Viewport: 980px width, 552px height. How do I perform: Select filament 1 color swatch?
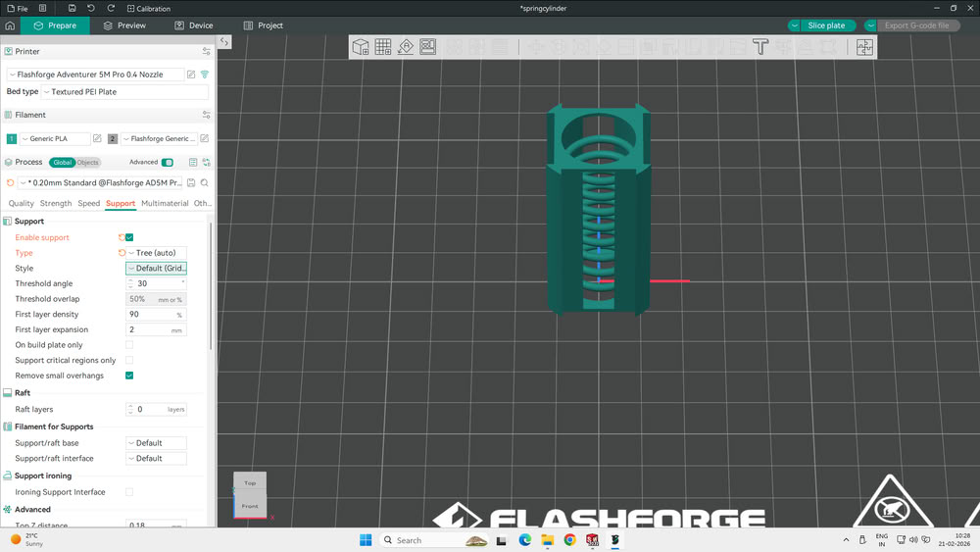(11, 139)
